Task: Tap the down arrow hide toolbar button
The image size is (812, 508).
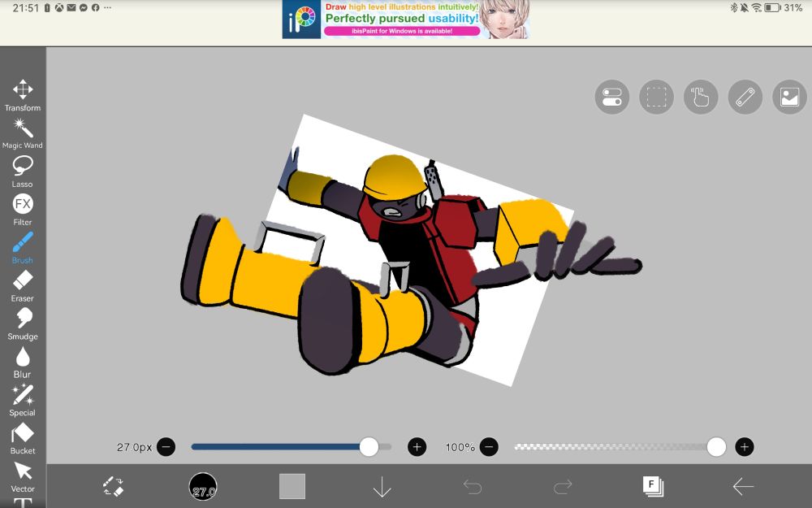Action: point(382,487)
